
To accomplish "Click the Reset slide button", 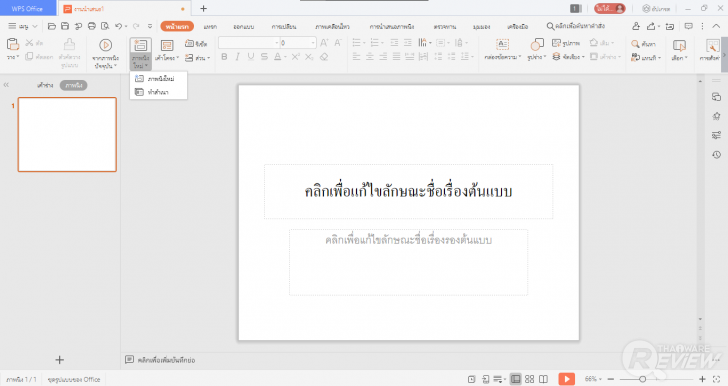I will (196, 43).
